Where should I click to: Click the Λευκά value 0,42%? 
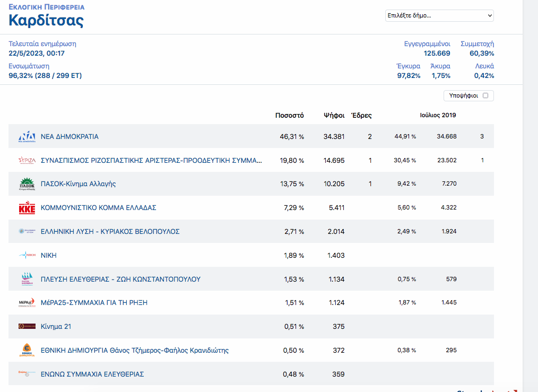click(484, 75)
